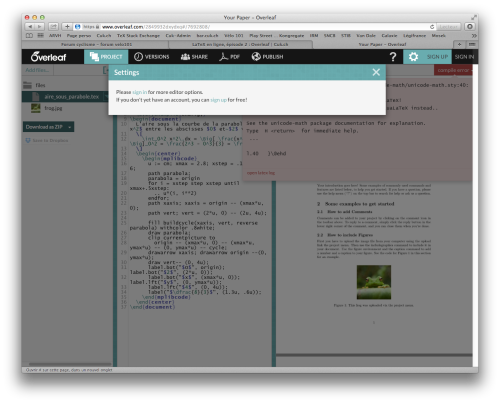The width and height of the screenshot is (500, 403).
Task: Click the fullscreen arrows icon in title bar
Action: pos(474,17)
